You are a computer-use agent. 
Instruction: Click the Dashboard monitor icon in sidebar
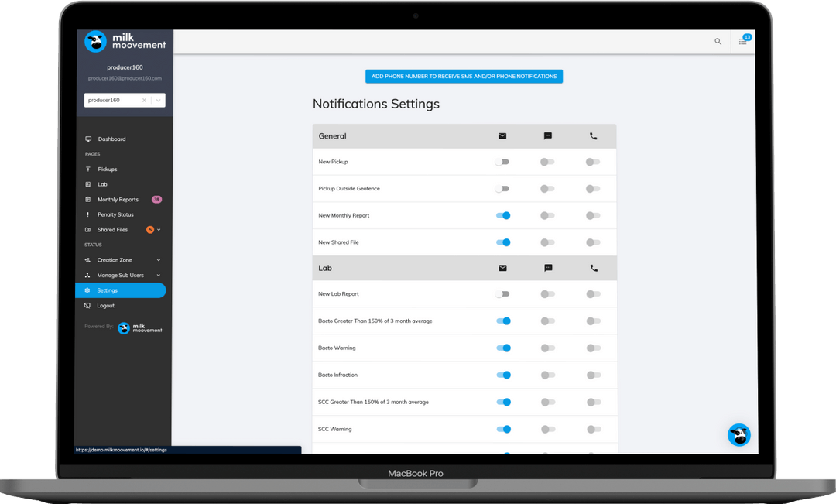88,139
